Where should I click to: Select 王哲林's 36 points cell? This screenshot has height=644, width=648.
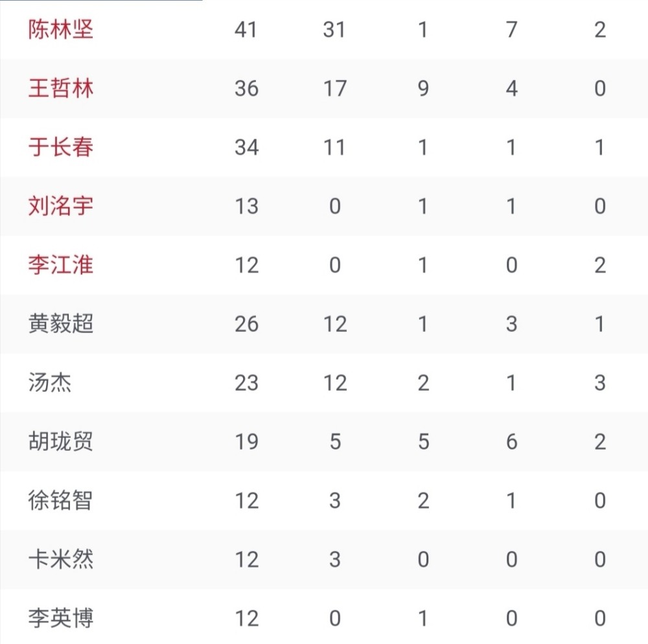247,88
